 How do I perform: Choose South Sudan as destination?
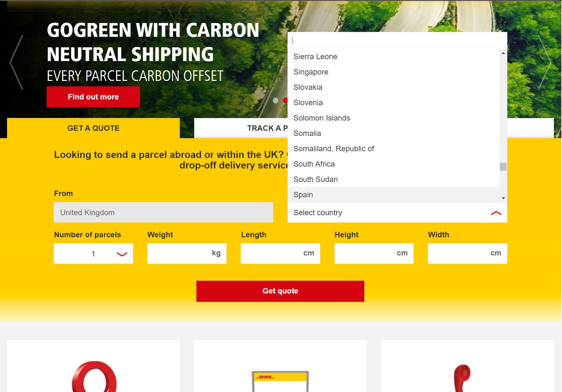pyautogui.click(x=393, y=179)
